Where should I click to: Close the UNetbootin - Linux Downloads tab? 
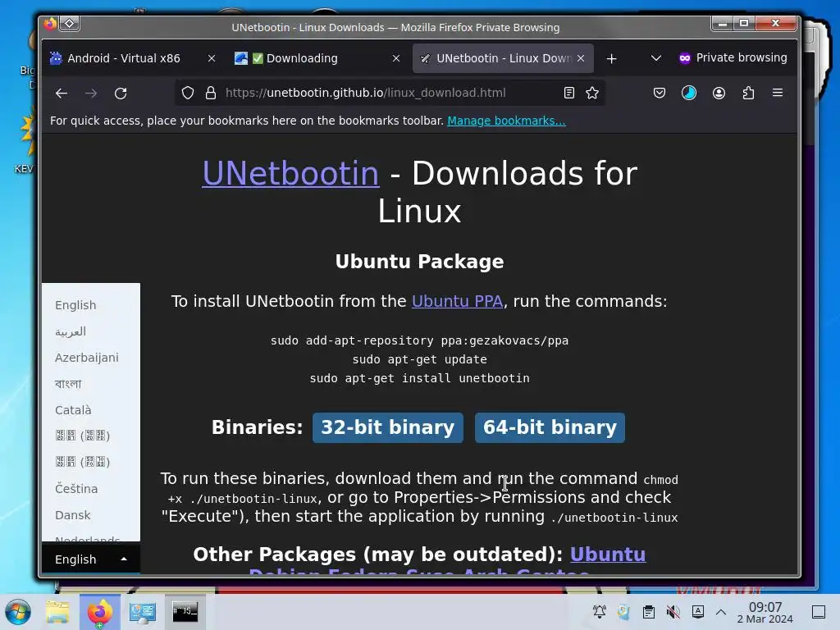[x=581, y=58]
